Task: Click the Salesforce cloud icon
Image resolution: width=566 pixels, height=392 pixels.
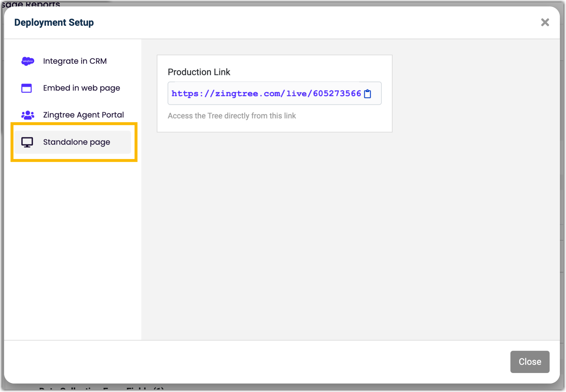Action: [28, 61]
